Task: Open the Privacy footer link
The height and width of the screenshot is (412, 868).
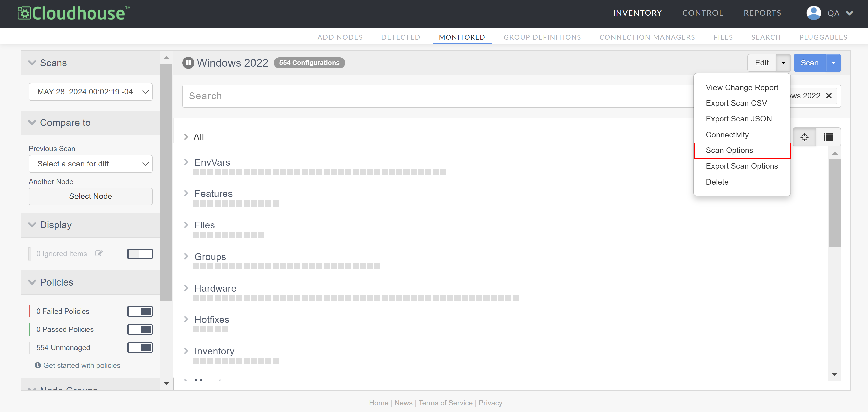Action: coord(490,403)
